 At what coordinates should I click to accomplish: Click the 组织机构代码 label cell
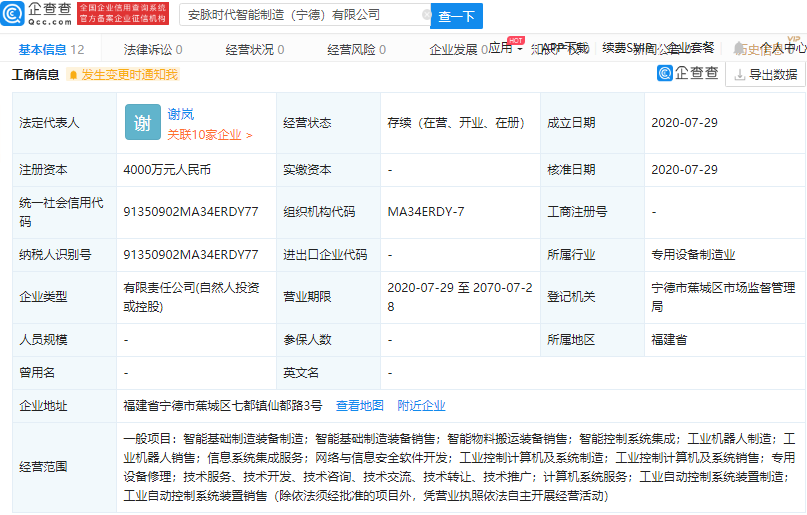pos(328,211)
